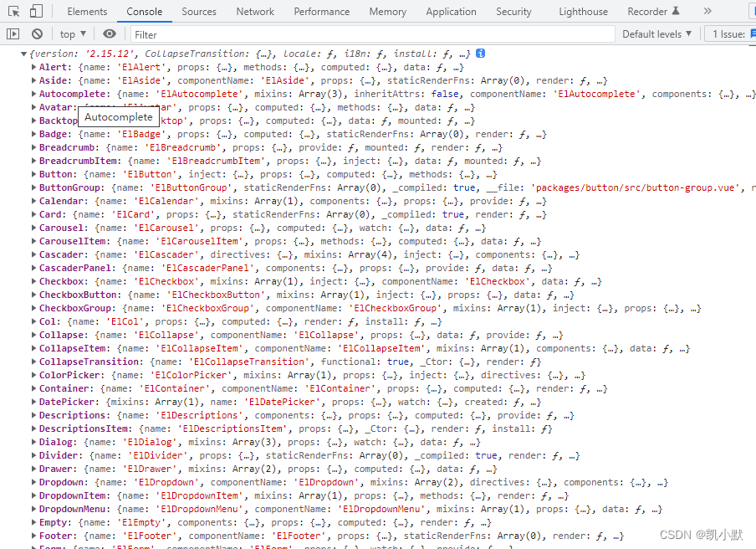This screenshot has width=756, height=549.
Task: Click the eval context icon left of top selector
Action: pyautogui.click(x=13, y=33)
